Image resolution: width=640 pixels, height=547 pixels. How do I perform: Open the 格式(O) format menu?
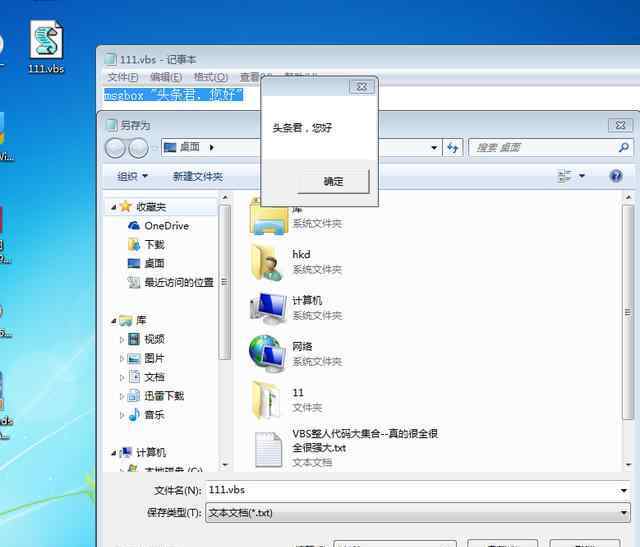[210, 77]
